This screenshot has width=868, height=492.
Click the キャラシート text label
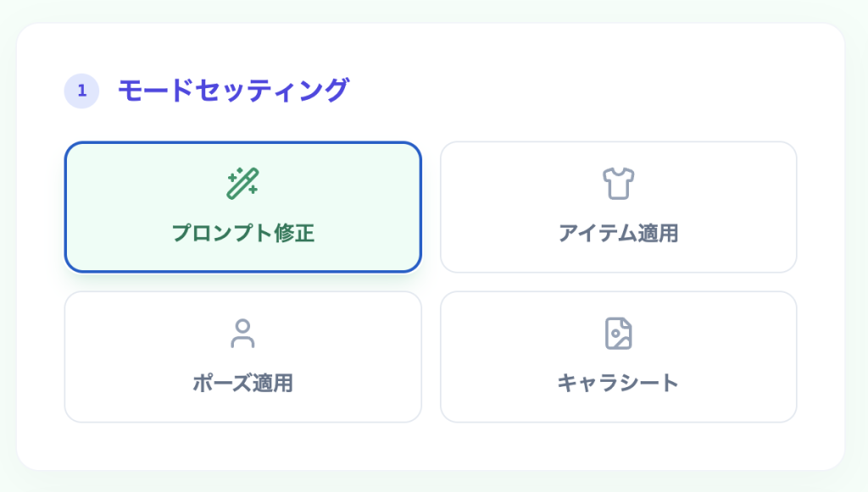tap(618, 383)
